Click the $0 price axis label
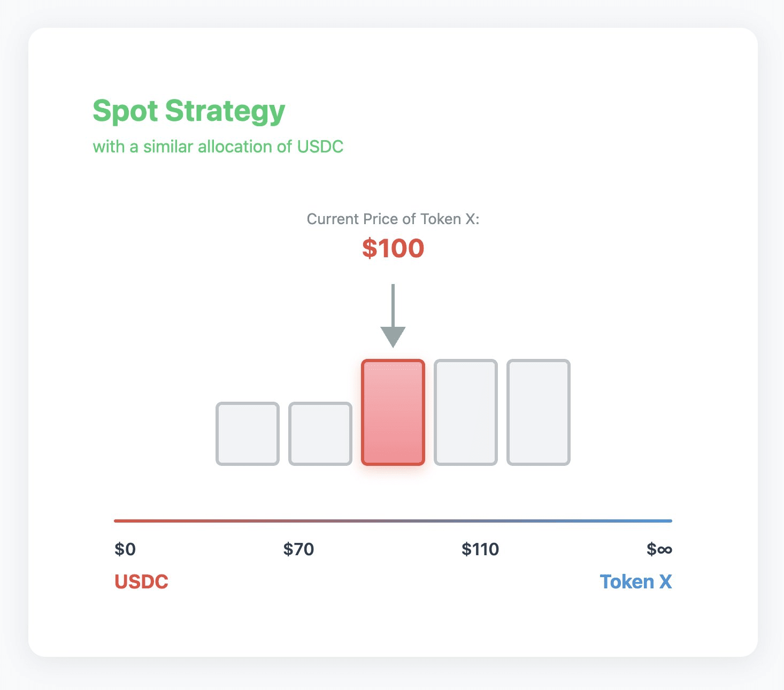The height and width of the screenshot is (690, 784). (125, 549)
